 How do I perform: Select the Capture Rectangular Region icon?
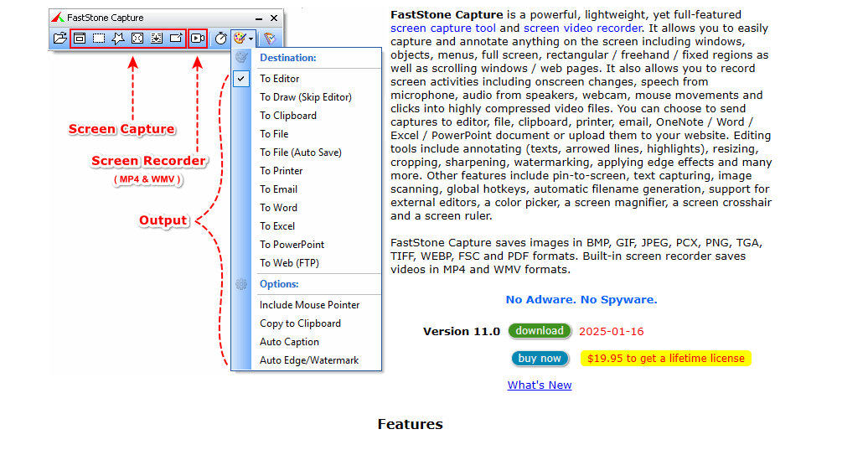click(x=99, y=39)
